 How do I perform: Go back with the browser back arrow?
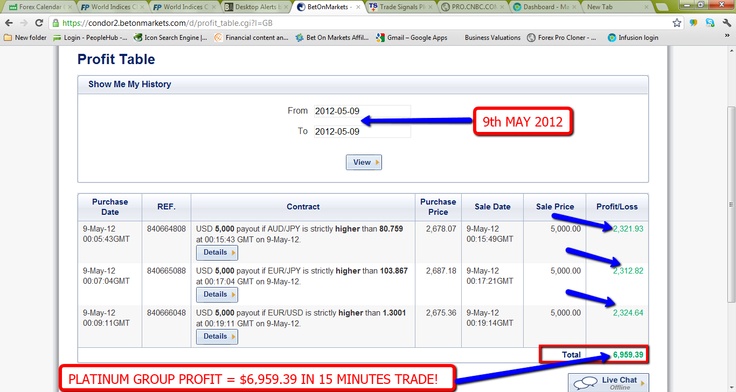tap(9, 23)
